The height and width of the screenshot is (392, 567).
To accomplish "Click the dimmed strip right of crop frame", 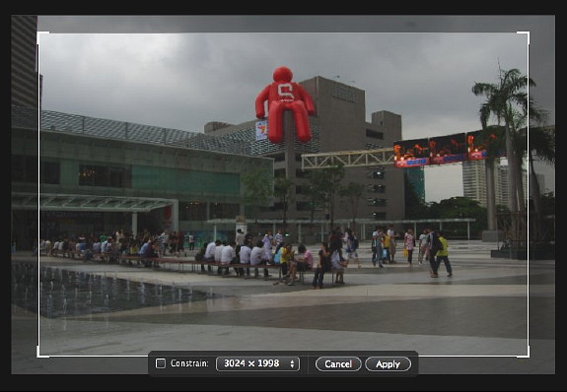I will [542, 195].
